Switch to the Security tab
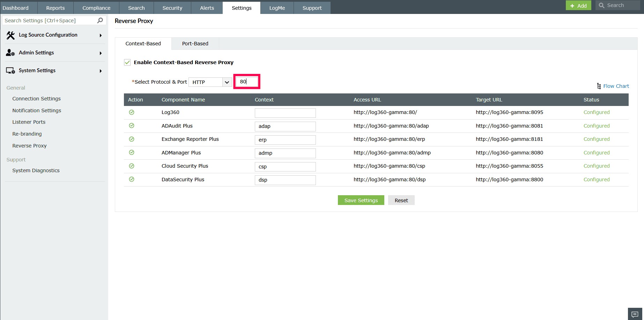The height and width of the screenshot is (320, 644). (x=172, y=8)
